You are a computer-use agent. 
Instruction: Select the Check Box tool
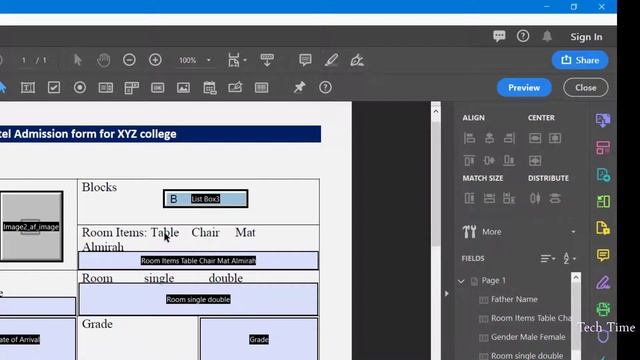[54, 87]
